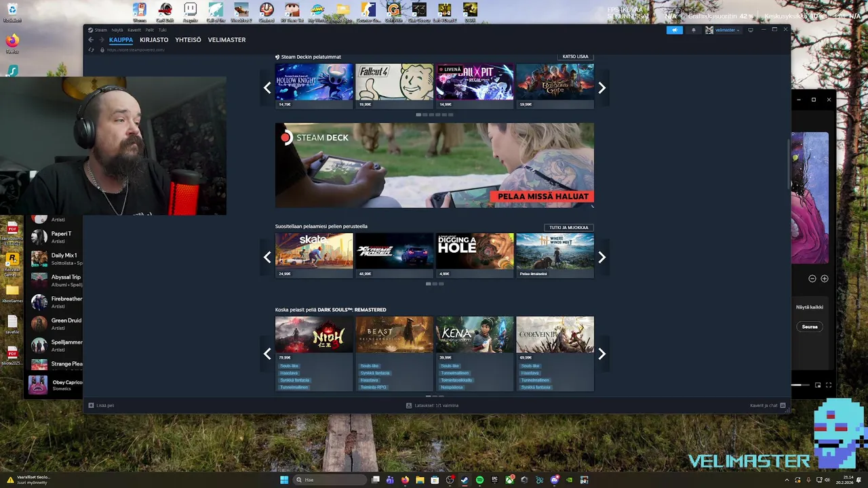Image resolution: width=868 pixels, height=488 pixels.
Task: Open the Steam menu in menu bar
Action: [x=100, y=30]
